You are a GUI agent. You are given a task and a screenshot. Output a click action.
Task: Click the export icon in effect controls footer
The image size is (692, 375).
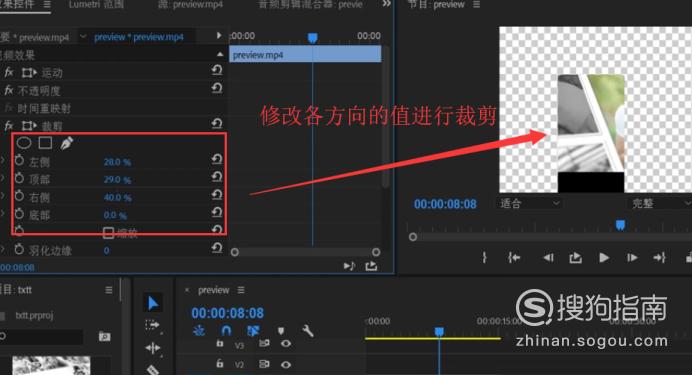pyautogui.click(x=371, y=266)
